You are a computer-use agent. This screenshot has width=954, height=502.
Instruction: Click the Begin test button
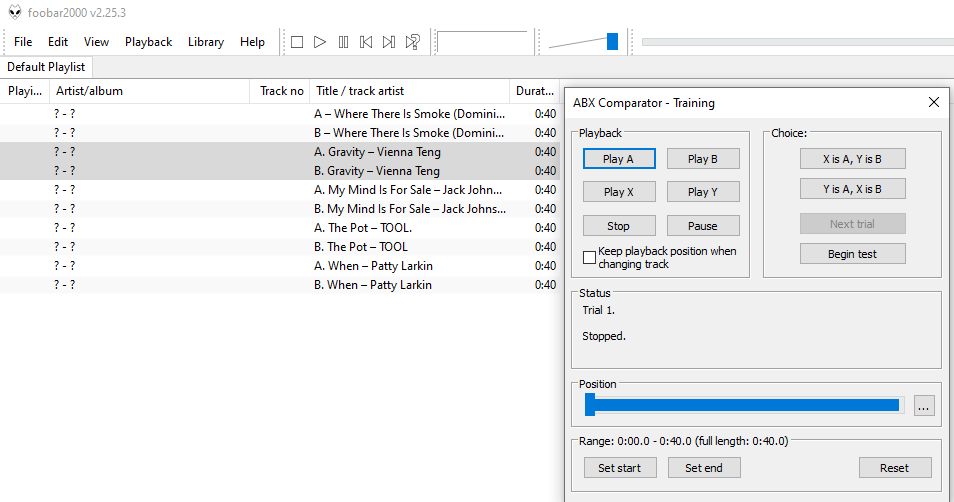click(852, 254)
